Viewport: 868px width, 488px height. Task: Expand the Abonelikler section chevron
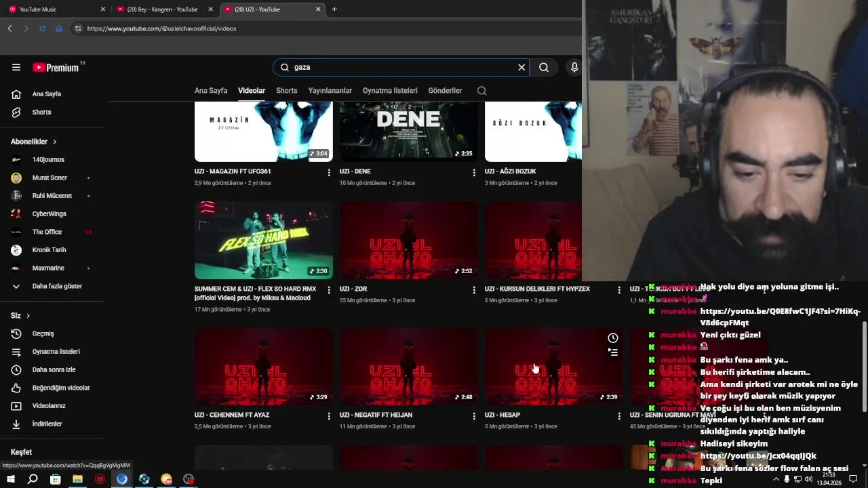pyautogui.click(x=55, y=142)
